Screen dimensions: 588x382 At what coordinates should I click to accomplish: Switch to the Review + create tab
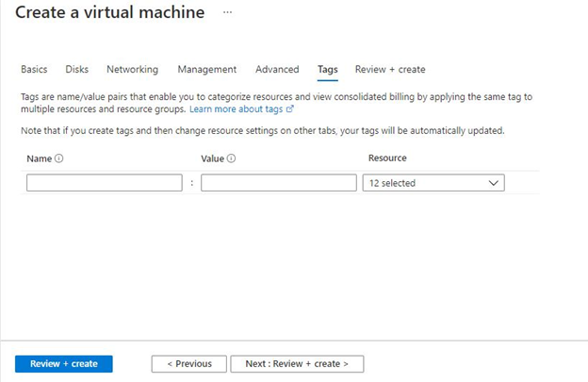(x=389, y=69)
